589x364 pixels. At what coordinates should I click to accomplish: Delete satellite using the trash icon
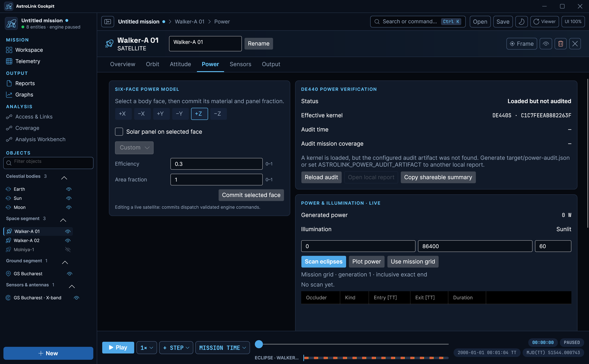click(560, 43)
